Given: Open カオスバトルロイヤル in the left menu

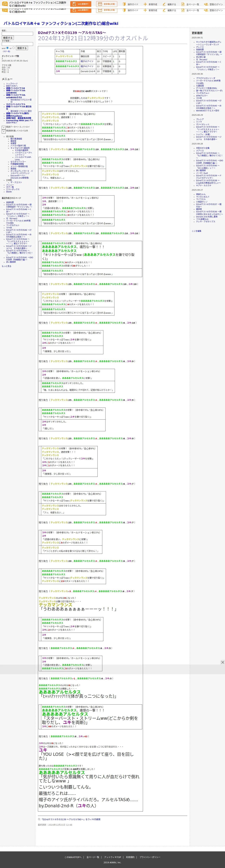Looking at the screenshot, I should tap(16, 104).
